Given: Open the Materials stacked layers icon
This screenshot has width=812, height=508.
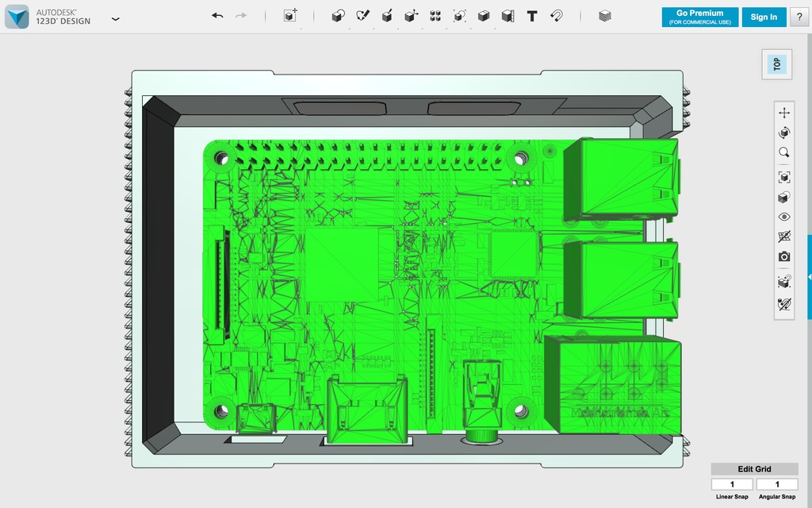Looking at the screenshot, I should [605, 16].
